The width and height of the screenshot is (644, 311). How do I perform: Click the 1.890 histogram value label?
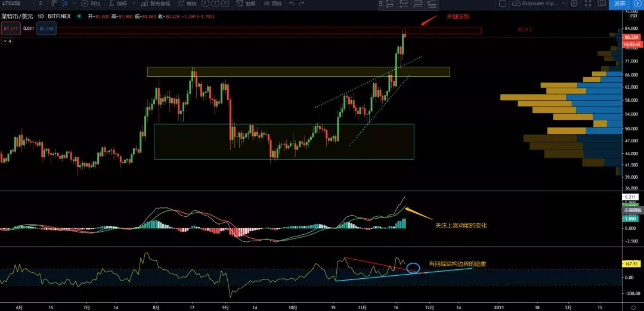tap(630, 219)
